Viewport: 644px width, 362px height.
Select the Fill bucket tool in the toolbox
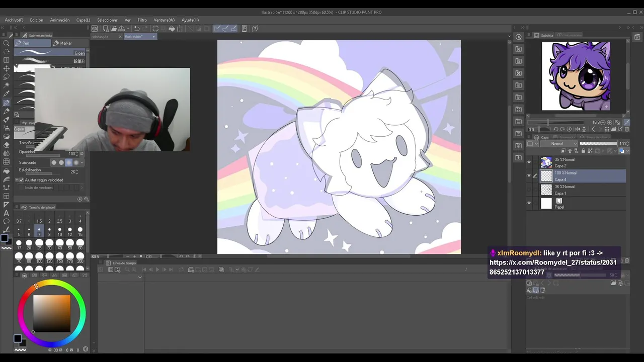[x=7, y=170]
